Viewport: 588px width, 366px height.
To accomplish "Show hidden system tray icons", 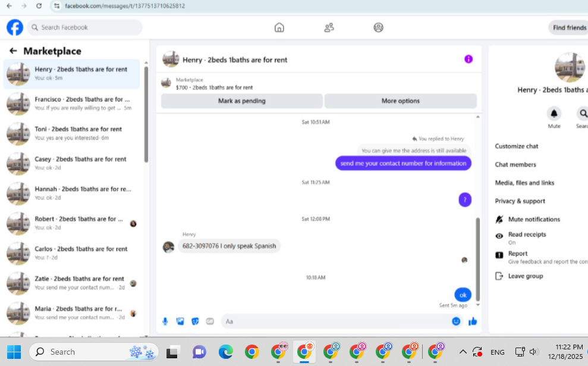I will (x=463, y=352).
